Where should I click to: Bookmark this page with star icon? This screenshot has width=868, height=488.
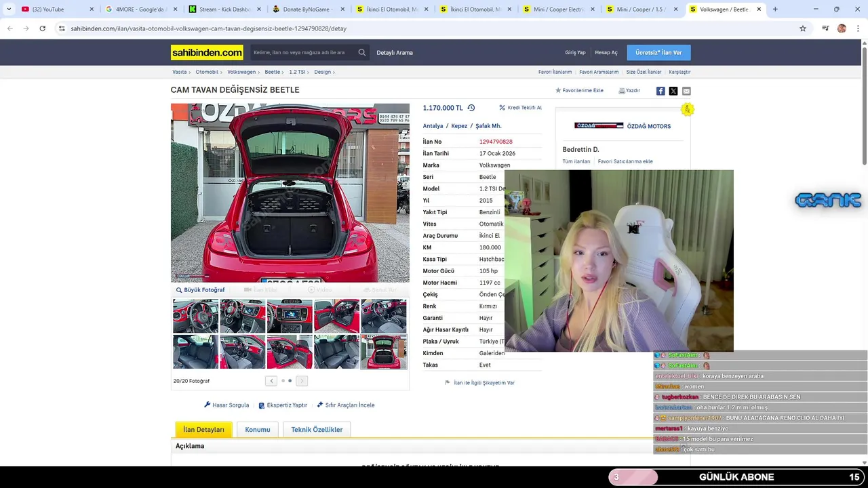(x=803, y=28)
